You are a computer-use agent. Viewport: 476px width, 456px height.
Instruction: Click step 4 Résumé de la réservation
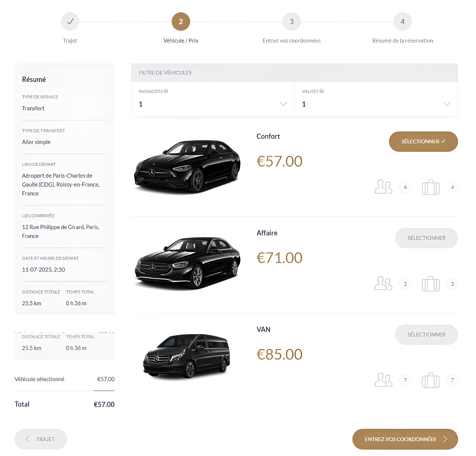[x=402, y=21]
